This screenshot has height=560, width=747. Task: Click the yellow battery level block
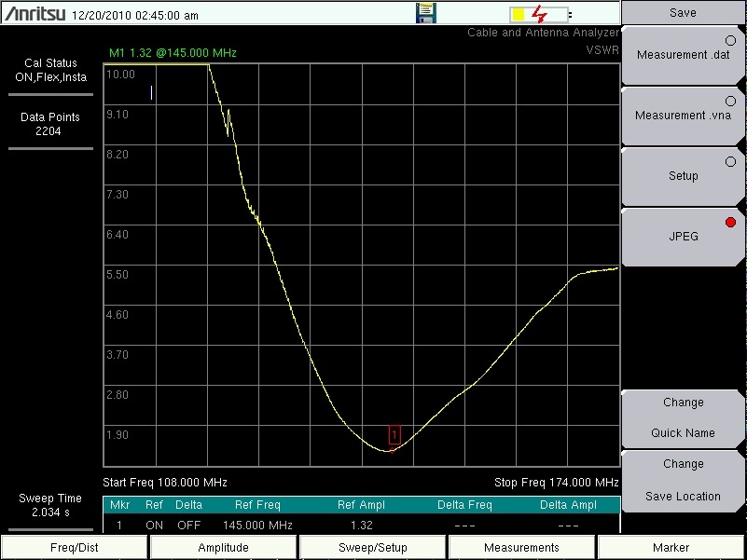(x=518, y=15)
